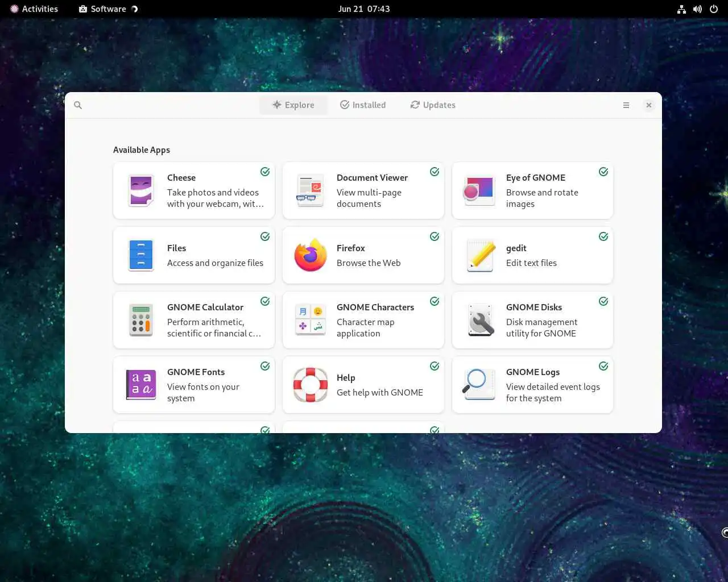Open the search magnifier in the header bar
The width and height of the screenshot is (728, 582).
[x=78, y=105]
